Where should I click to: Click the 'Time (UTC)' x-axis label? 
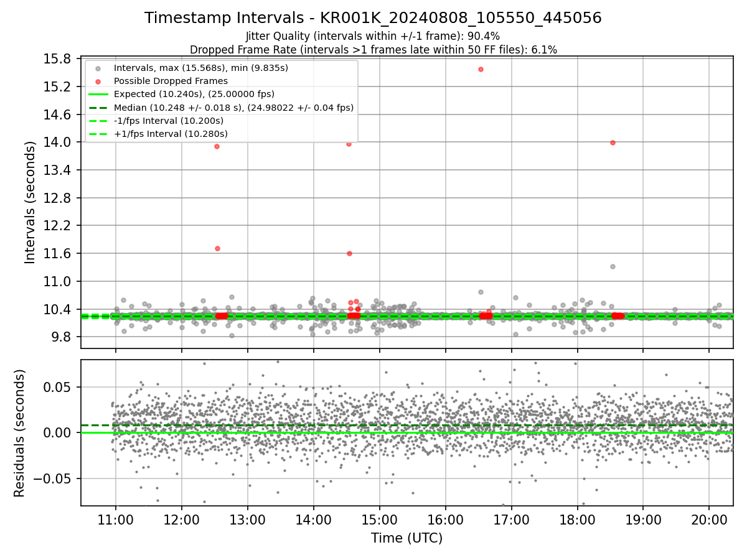point(406,538)
